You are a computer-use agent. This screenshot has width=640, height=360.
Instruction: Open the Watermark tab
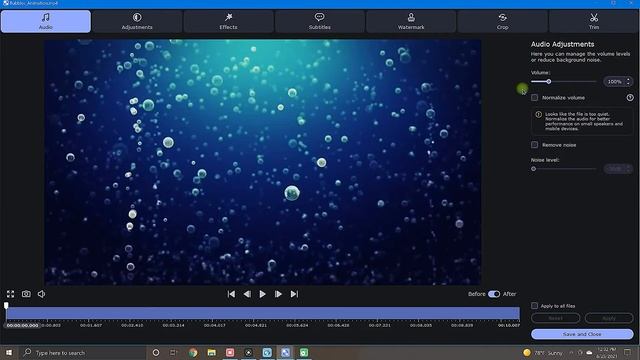[411, 21]
